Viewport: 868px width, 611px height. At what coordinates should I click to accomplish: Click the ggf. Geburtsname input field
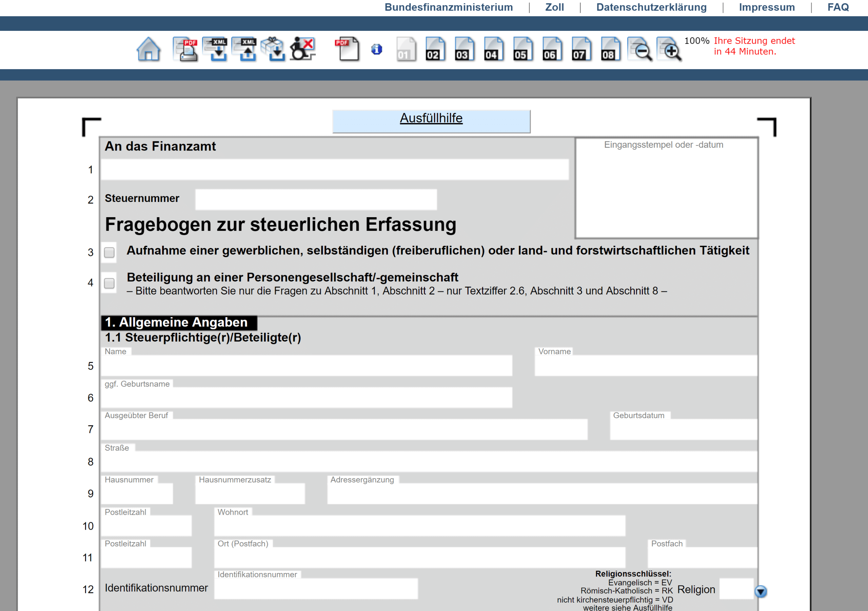[307, 397]
